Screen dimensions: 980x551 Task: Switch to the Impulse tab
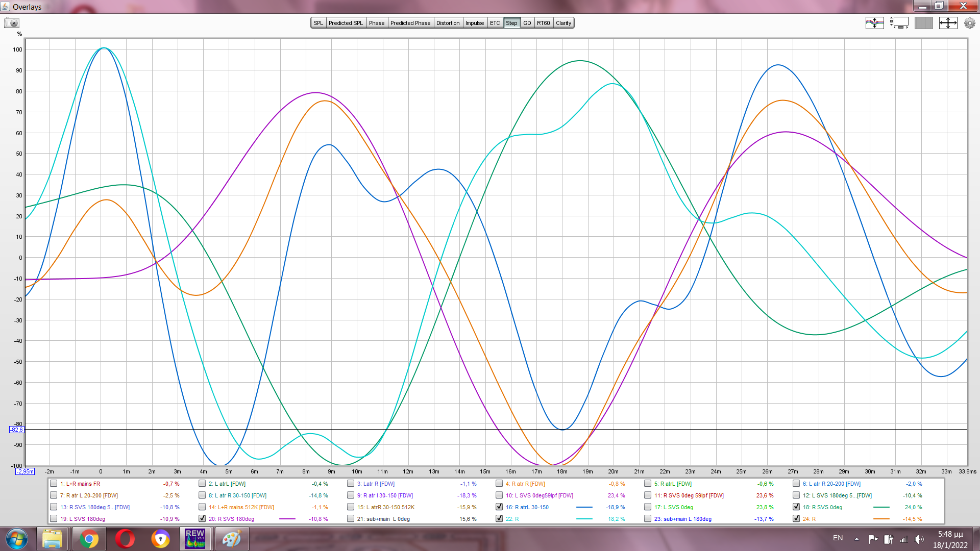click(x=474, y=23)
